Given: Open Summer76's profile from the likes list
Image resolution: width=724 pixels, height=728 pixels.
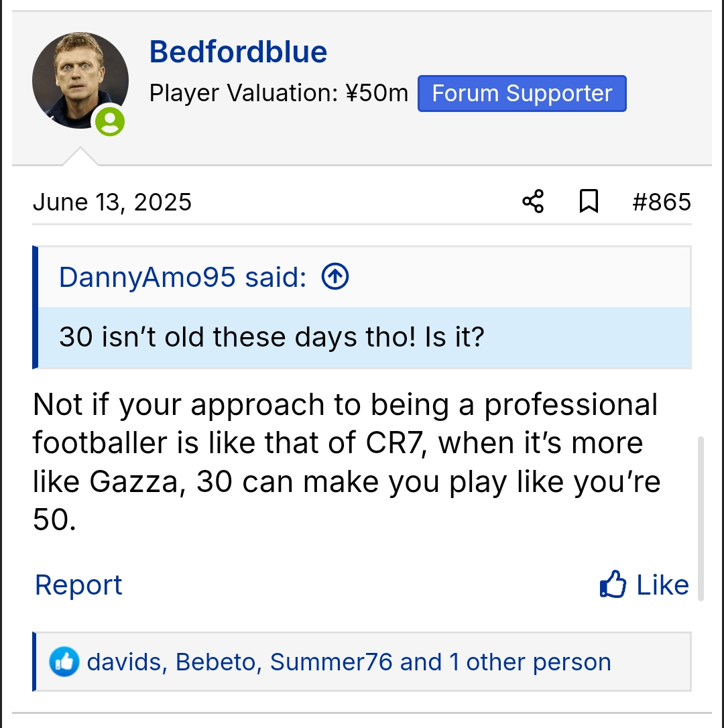Looking at the screenshot, I should (330, 662).
